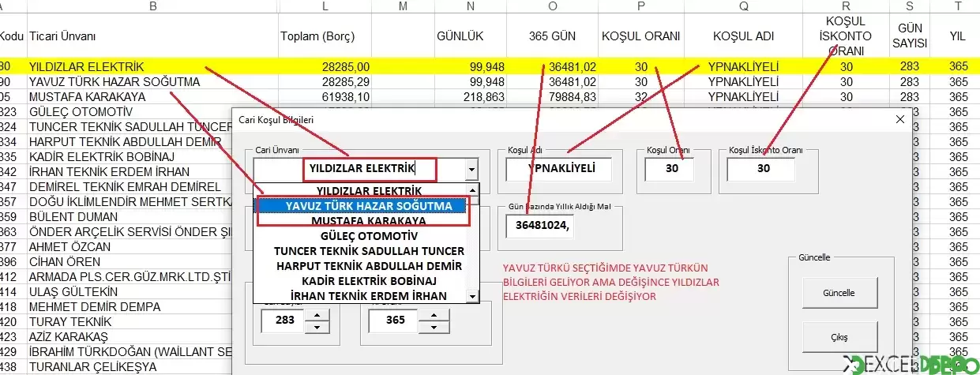Click YAVUZ TÜRK HAZAR SOĞUTMA sheet cell
The image size is (980, 375).
pyautogui.click(x=152, y=81)
